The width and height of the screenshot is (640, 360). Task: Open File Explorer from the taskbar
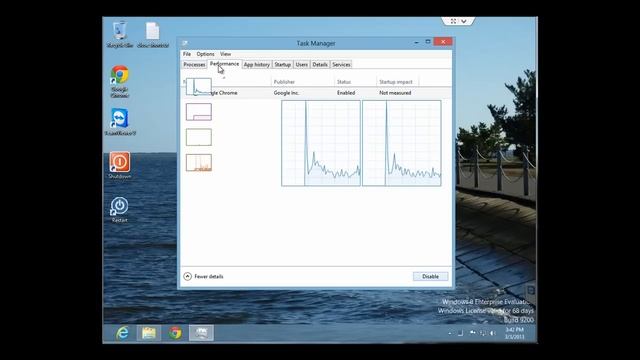tap(149, 333)
